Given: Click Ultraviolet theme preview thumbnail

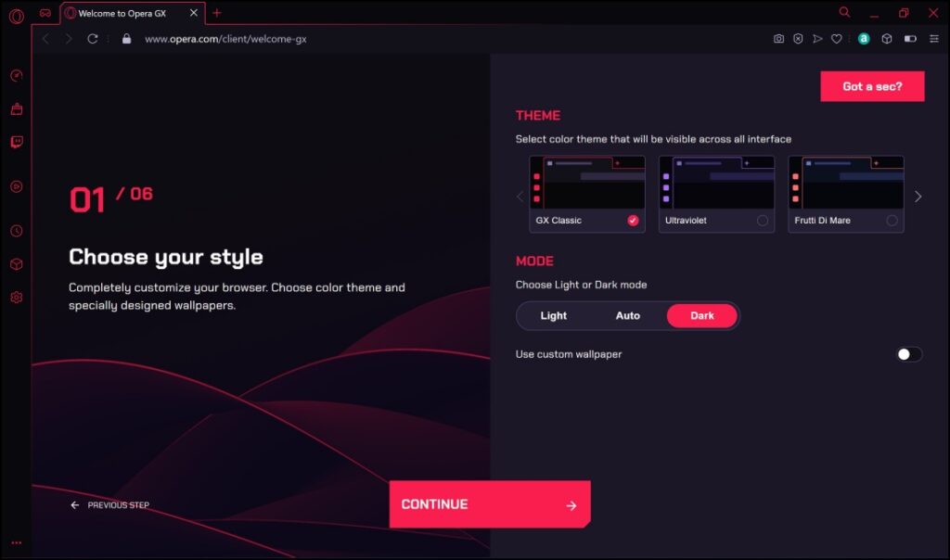Looking at the screenshot, I should point(717,183).
